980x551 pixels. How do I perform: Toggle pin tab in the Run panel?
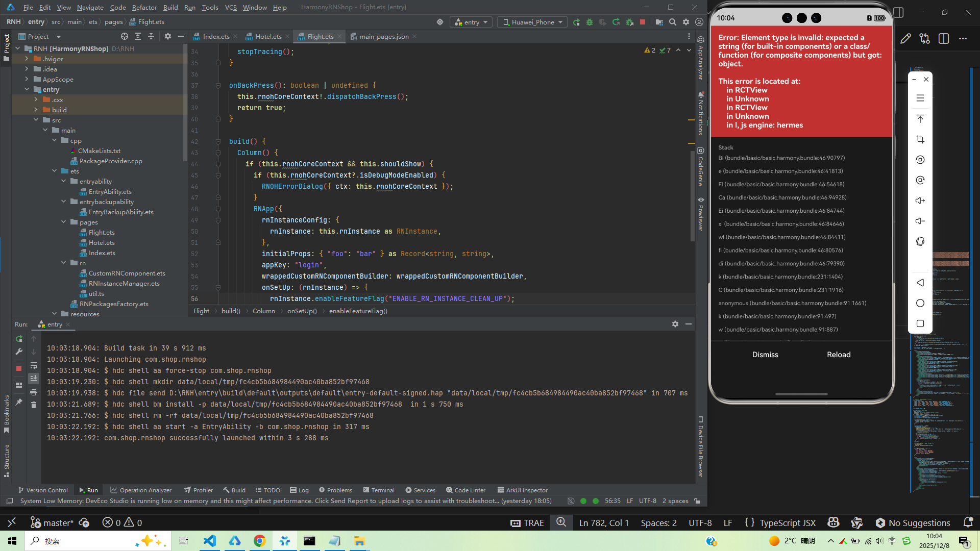tap(19, 403)
